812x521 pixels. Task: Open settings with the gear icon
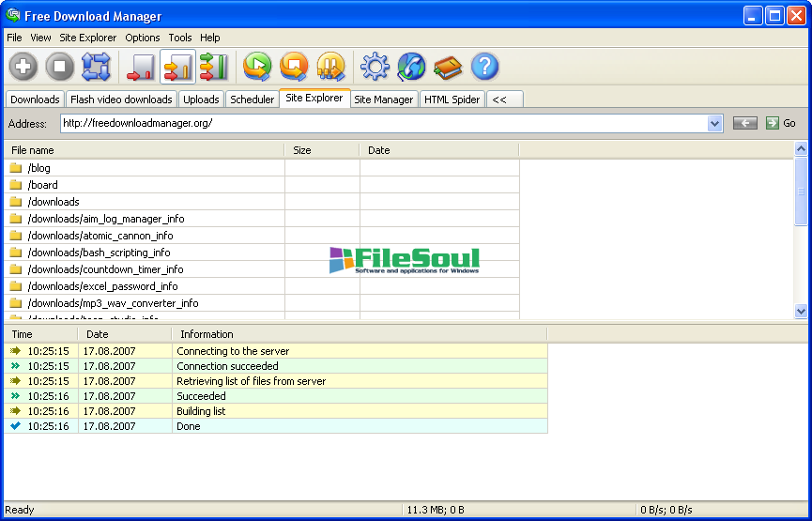375,67
